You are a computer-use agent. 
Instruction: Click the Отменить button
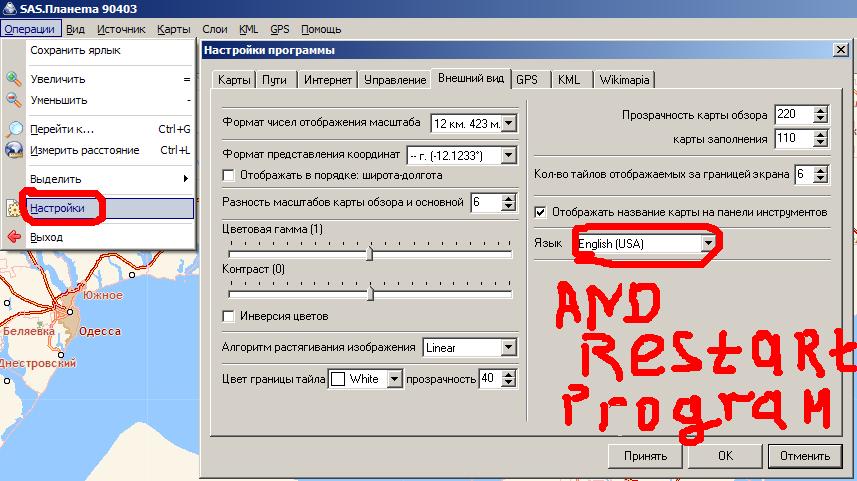[805, 456]
